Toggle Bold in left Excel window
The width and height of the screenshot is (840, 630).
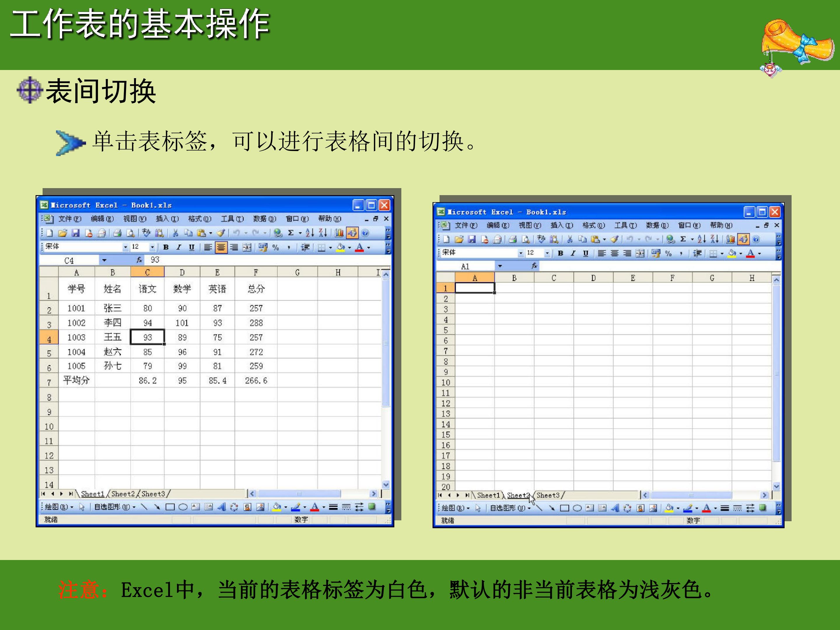(x=166, y=248)
